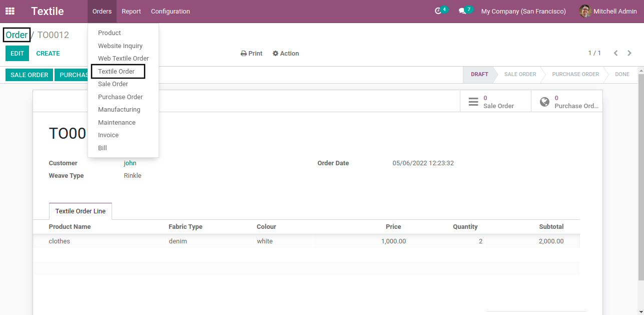The height and width of the screenshot is (315, 644).
Task: Click the Textile brand title
Action: pyautogui.click(x=48, y=11)
